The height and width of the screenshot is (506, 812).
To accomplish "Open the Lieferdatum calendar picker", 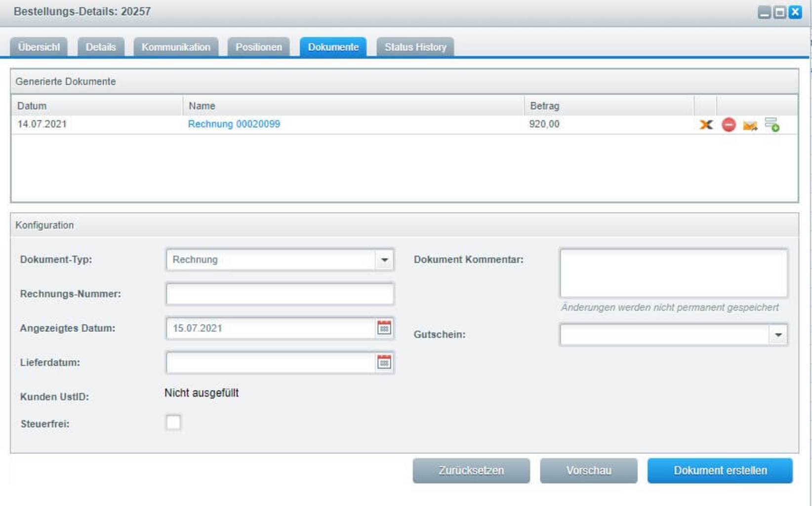I will [x=384, y=363].
